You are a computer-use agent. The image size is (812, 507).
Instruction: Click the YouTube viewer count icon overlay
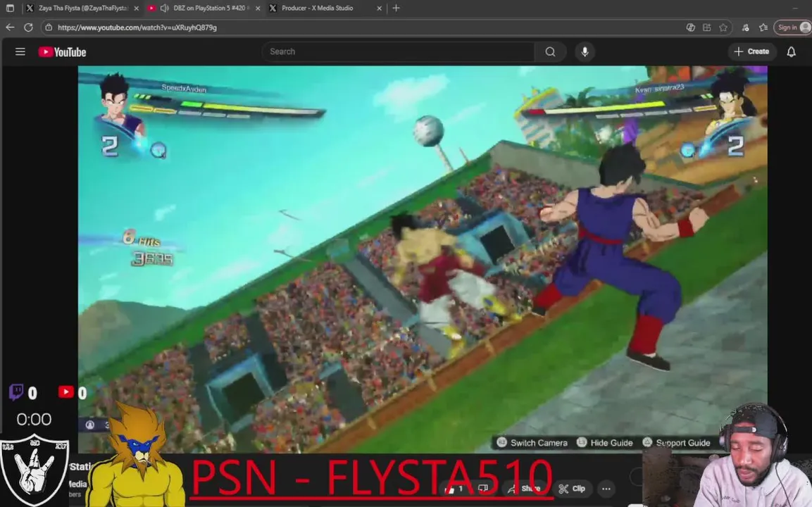65,392
